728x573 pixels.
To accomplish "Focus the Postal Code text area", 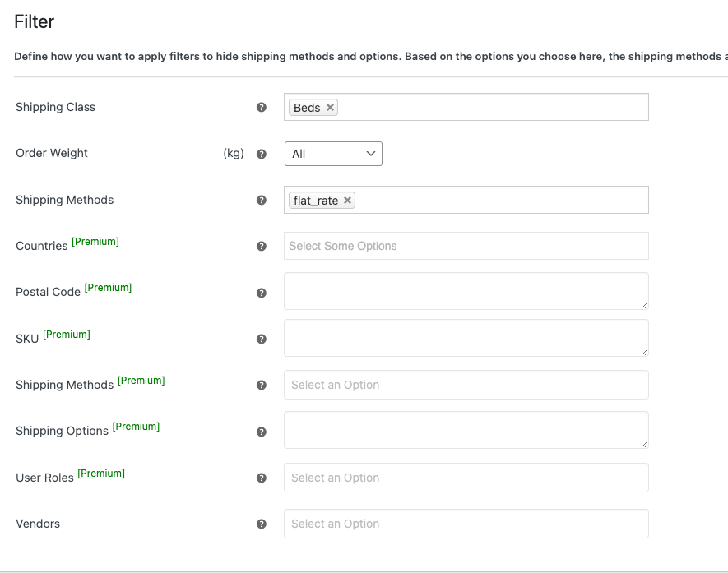I will tap(466, 291).
